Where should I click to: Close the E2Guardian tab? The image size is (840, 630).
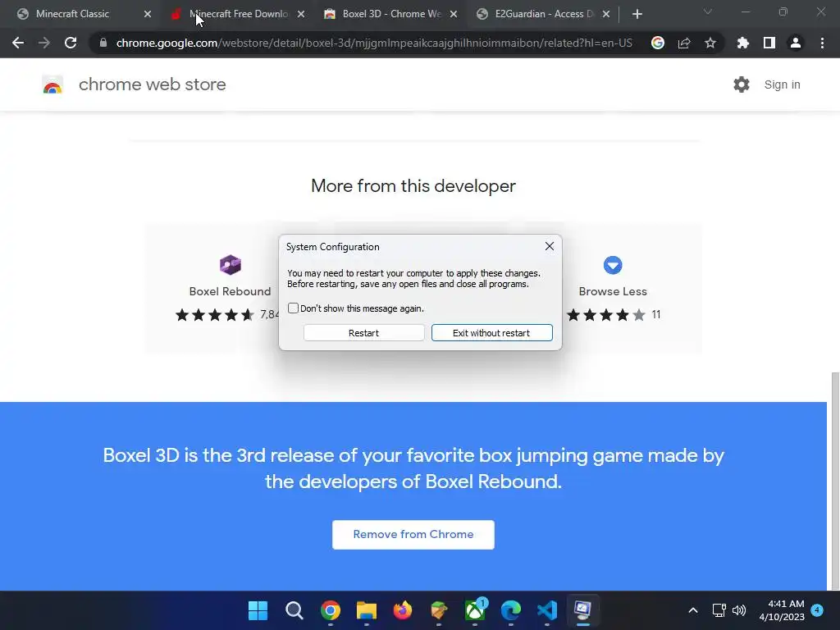click(x=606, y=14)
